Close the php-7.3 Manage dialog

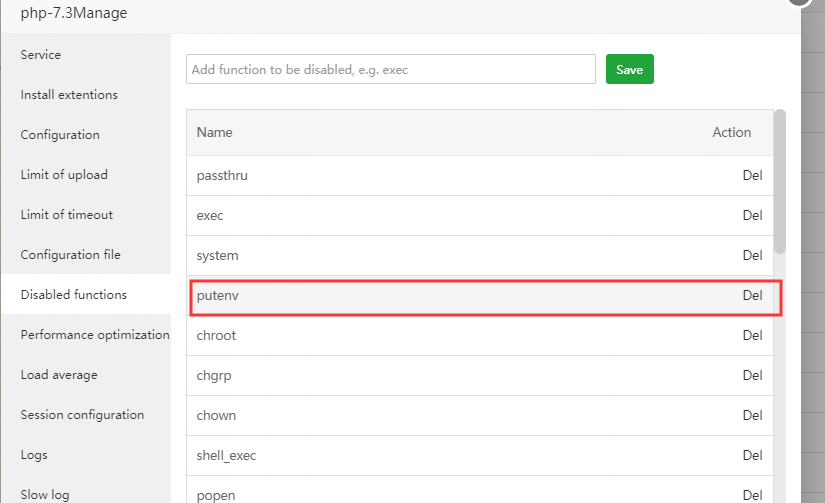(x=798, y=2)
